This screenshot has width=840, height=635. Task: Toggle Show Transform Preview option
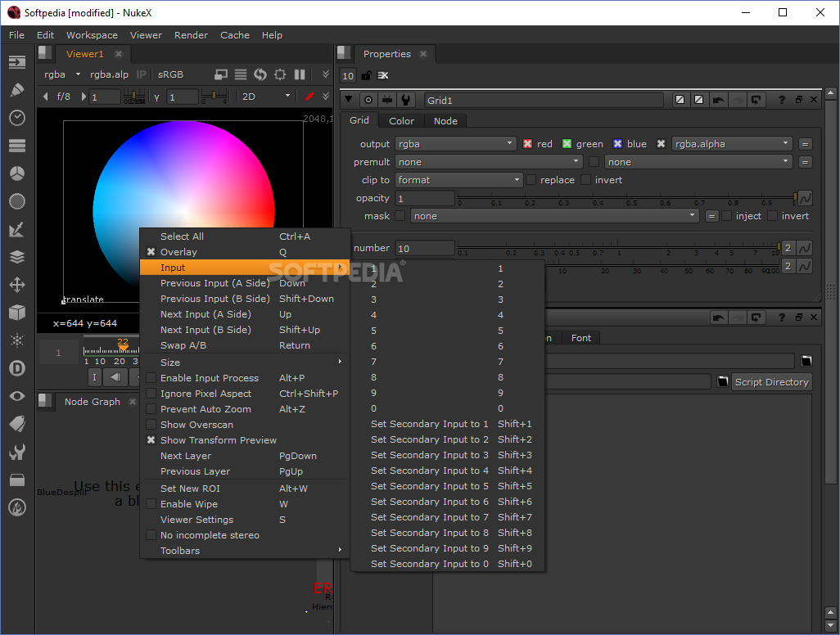click(x=245, y=440)
